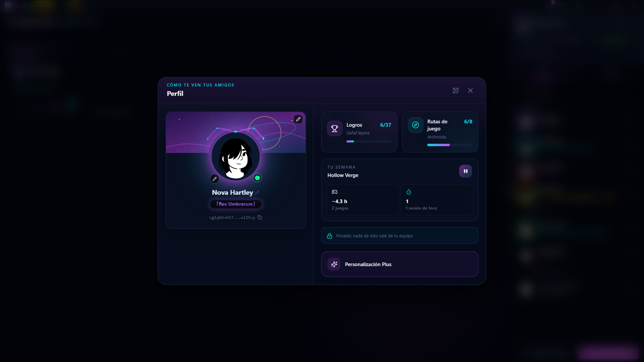Copy the profile ID vg1q9nvht7...ul2tvy
Viewport: 644px width, 362px height.
[x=260, y=218]
